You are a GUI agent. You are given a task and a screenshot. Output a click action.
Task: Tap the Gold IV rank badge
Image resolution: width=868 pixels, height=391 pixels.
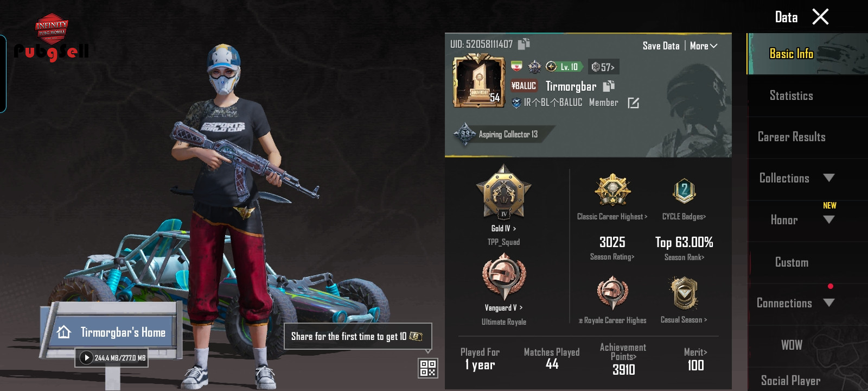point(503,192)
